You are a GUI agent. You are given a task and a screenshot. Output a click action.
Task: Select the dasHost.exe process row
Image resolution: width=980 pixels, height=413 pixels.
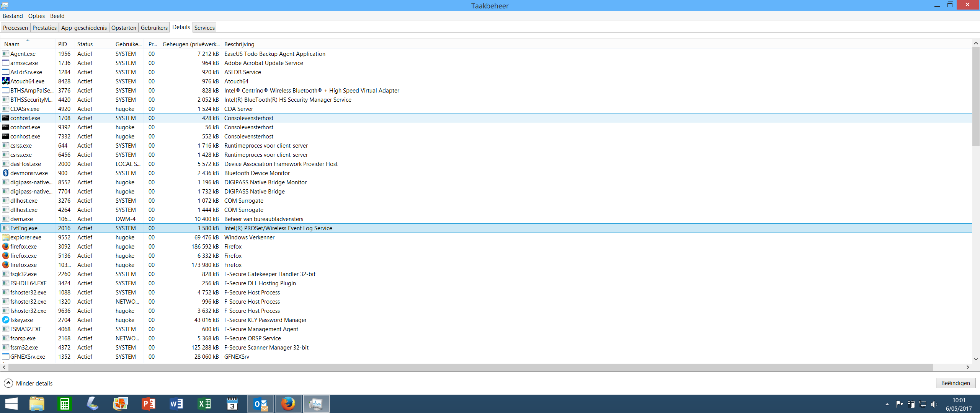tap(486, 164)
